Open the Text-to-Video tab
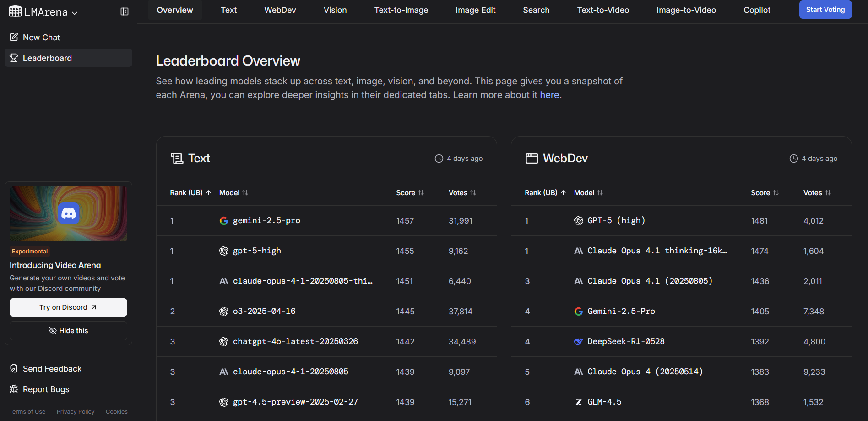This screenshot has width=868, height=421. tap(603, 10)
